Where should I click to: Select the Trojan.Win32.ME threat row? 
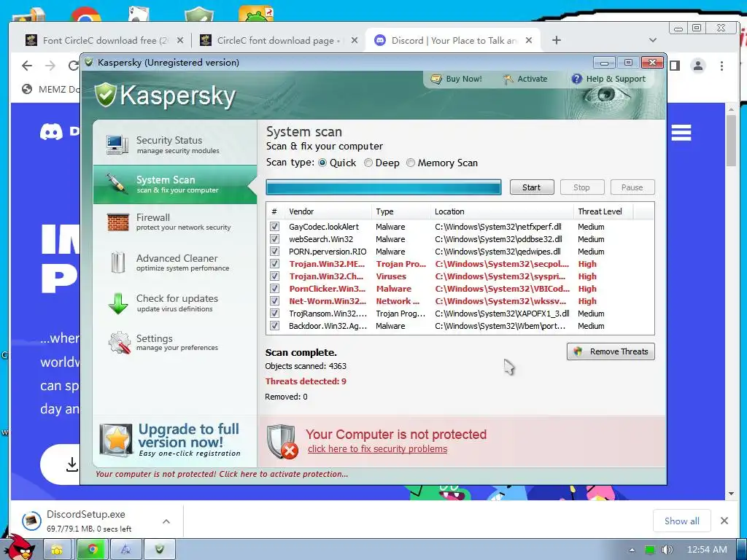[x=460, y=264]
